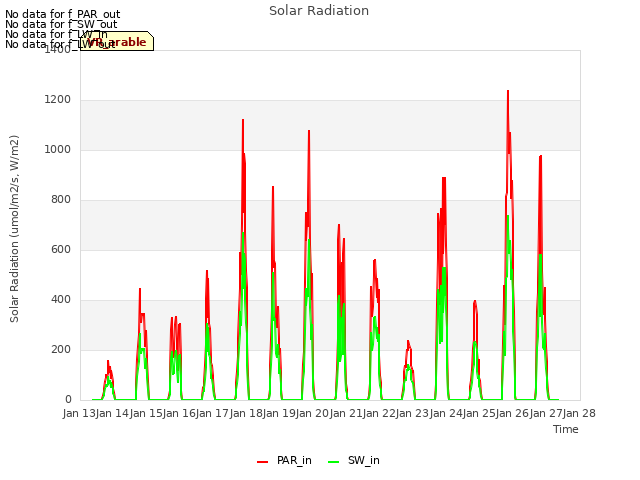Click the PAR_in peak above 1100 on Jan 17
The height and width of the screenshot is (480, 640).
pos(243,120)
